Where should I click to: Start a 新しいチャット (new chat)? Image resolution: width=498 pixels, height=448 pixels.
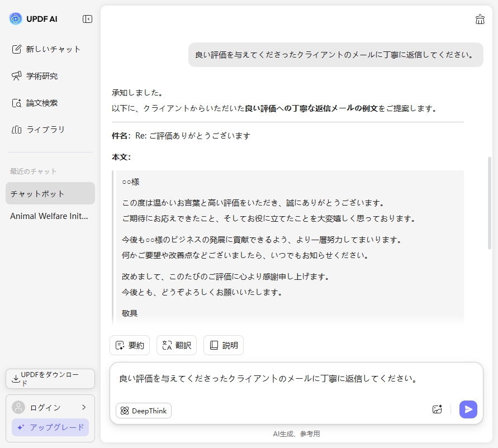49,49
